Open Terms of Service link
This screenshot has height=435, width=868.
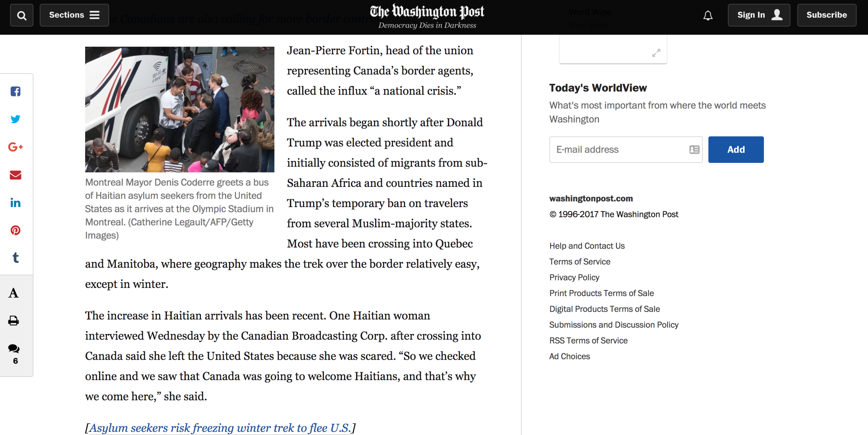pos(580,262)
